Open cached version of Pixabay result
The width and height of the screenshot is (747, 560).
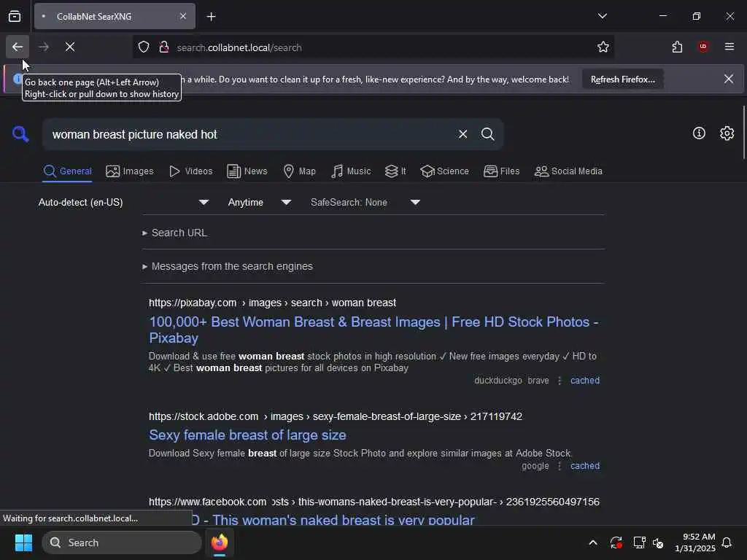point(585,381)
